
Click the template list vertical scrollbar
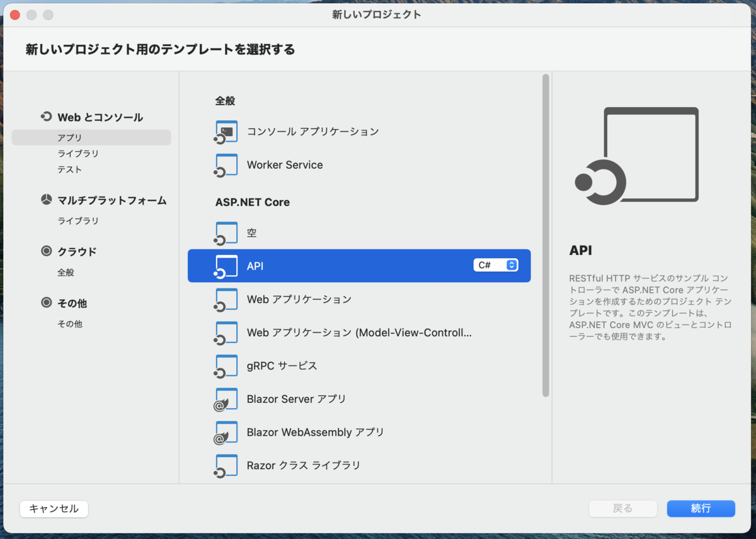pos(546,235)
